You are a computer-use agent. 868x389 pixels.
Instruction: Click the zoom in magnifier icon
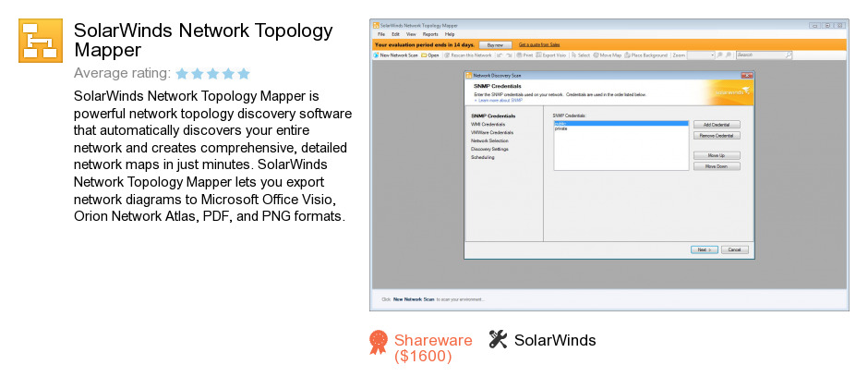(x=719, y=55)
